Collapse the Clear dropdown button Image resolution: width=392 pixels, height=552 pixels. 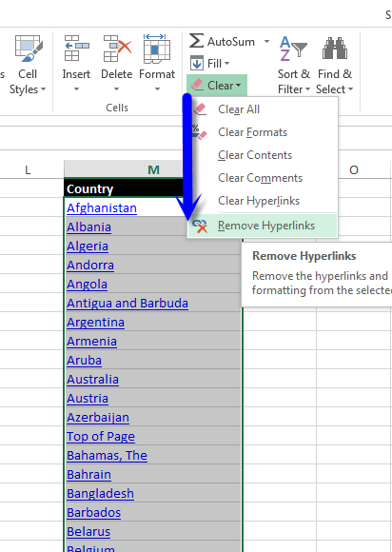tap(217, 86)
